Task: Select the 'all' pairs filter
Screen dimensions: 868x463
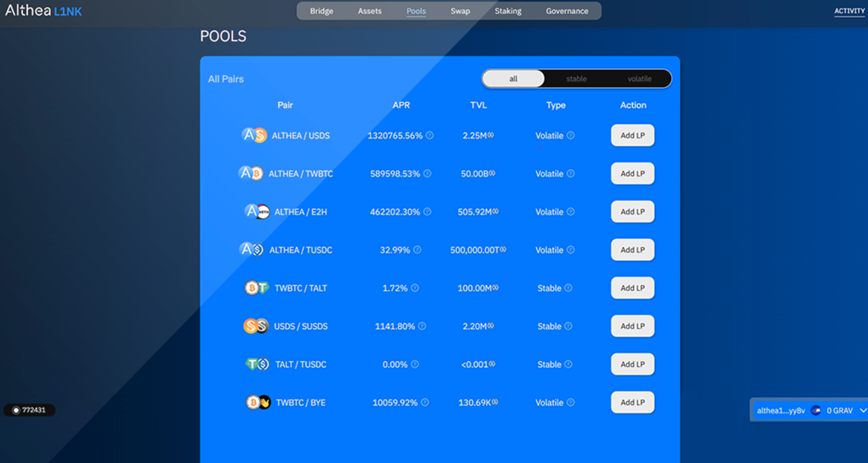Action: [x=513, y=79]
